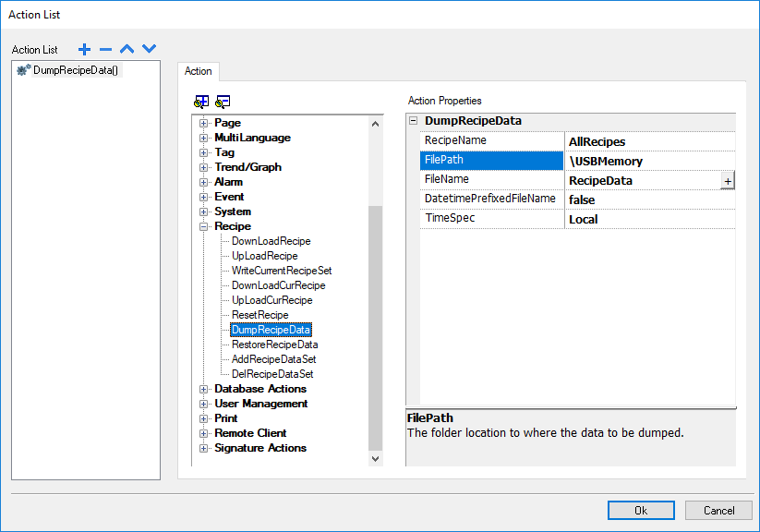Remove the selected action using the minus icon
760x532 pixels.
105,49
